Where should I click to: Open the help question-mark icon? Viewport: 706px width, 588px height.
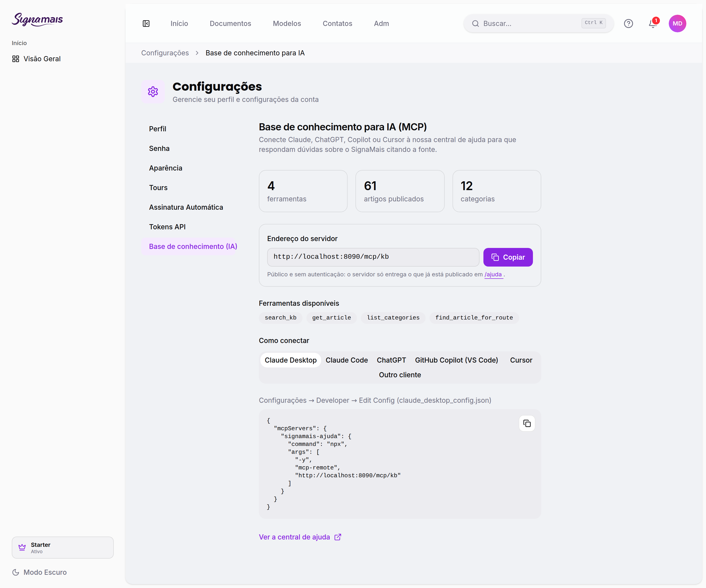pos(628,24)
